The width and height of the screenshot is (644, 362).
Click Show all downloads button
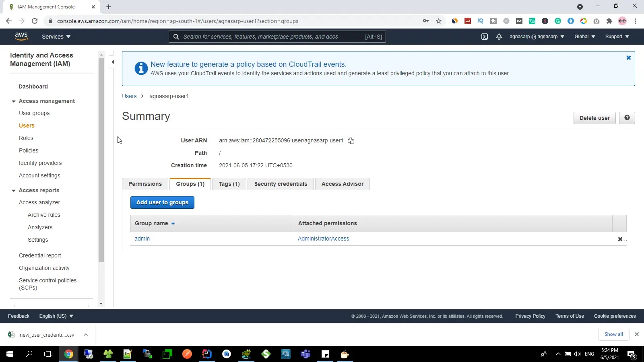pyautogui.click(x=613, y=334)
